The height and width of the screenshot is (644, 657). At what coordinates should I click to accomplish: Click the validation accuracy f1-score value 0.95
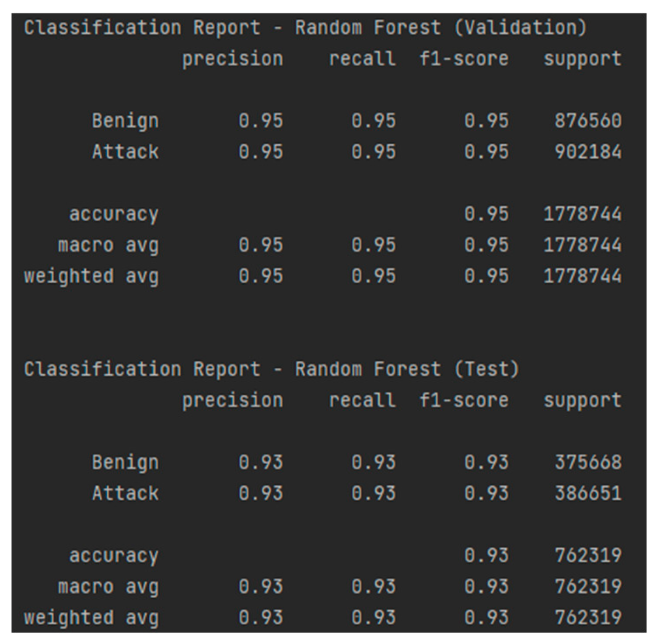(x=486, y=214)
